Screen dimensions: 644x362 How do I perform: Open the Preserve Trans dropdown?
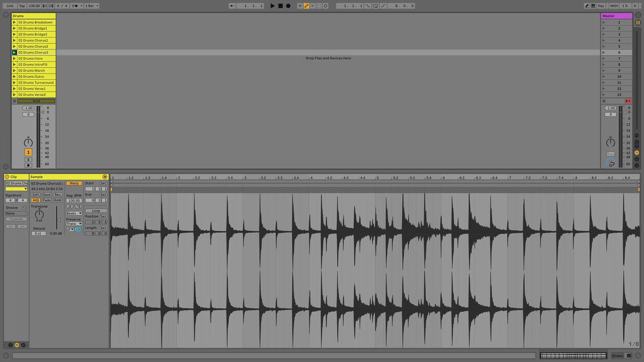coord(74,224)
